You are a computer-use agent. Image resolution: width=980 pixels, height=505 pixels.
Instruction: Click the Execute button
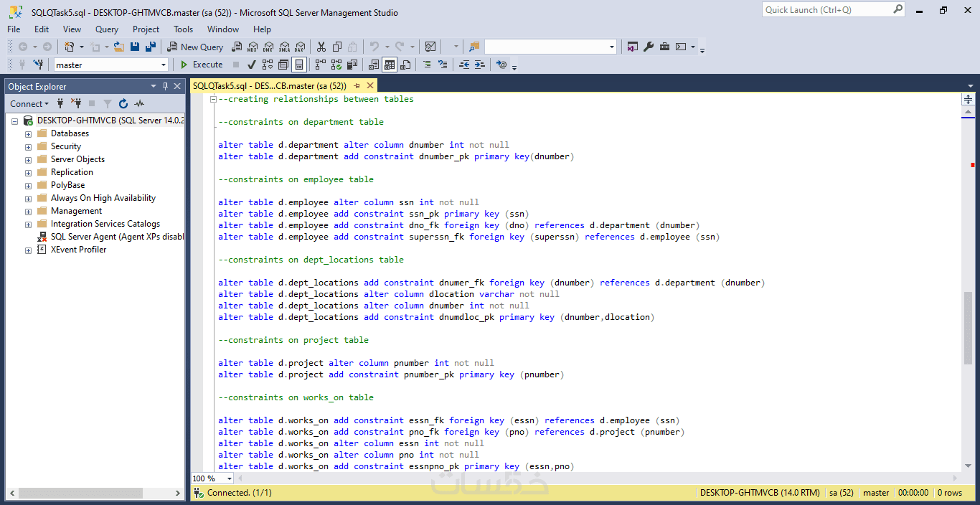tap(202, 65)
